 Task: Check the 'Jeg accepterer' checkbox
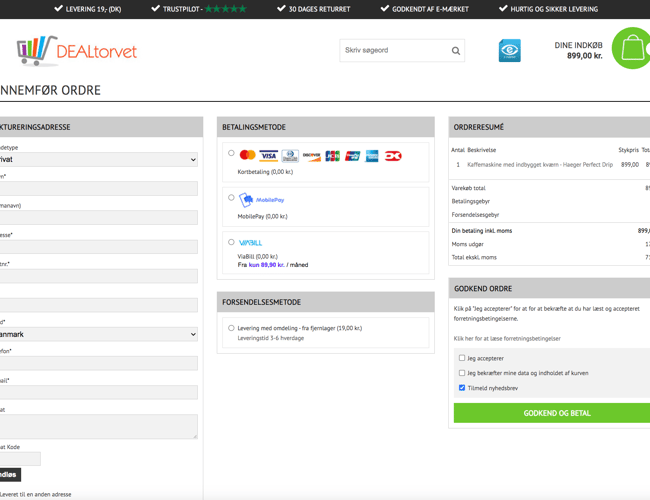coord(462,358)
